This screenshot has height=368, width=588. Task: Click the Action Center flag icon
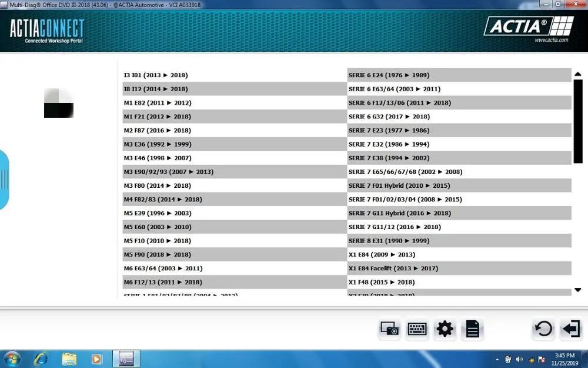pos(542,359)
